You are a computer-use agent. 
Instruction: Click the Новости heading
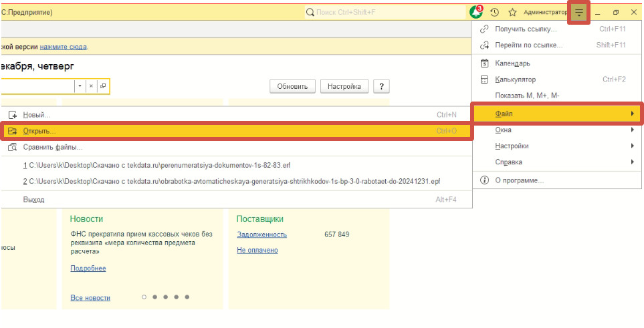(87, 219)
